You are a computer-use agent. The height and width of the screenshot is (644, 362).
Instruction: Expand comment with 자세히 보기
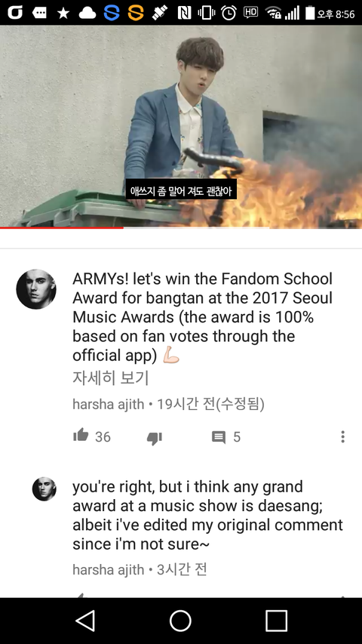pos(110,377)
